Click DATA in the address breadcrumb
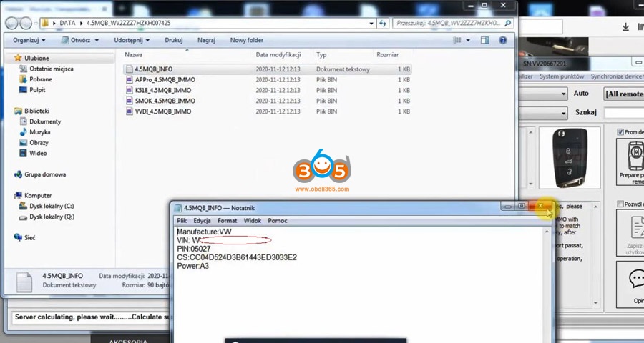Image resolution: width=644 pixels, height=343 pixels. tap(67, 23)
